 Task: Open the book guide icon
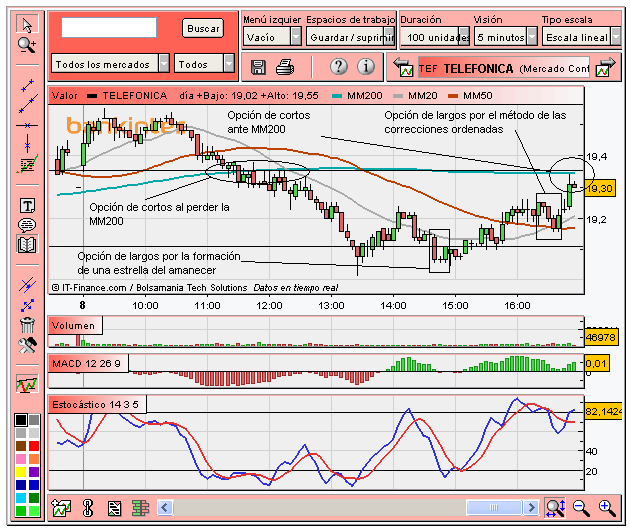(27, 244)
